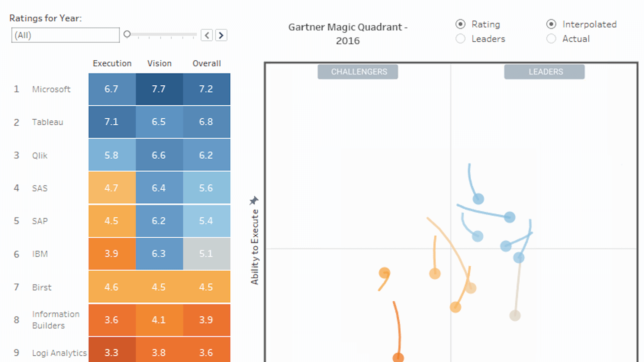Image resolution: width=644 pixels, height=362 pixels.
Task: Click IBM's gray 5.1 Overall cell
Action: click(x=207, y=254)
